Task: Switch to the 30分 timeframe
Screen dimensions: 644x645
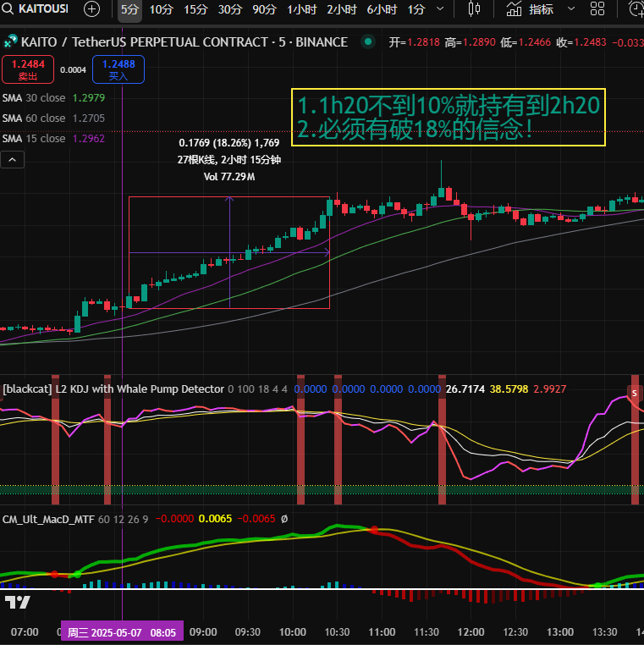Action: 230,9
